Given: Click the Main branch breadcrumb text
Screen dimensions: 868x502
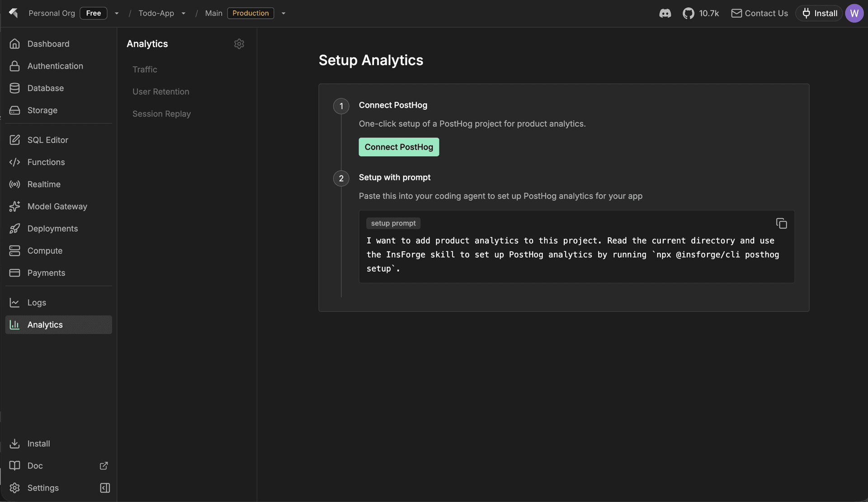Looking at the screenshot, I should (213, 13).
